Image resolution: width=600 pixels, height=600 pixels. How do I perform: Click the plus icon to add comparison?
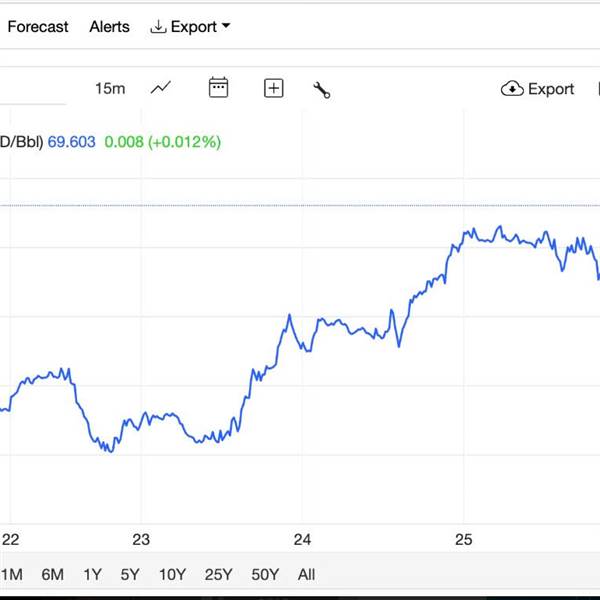(x=274, y=88)
